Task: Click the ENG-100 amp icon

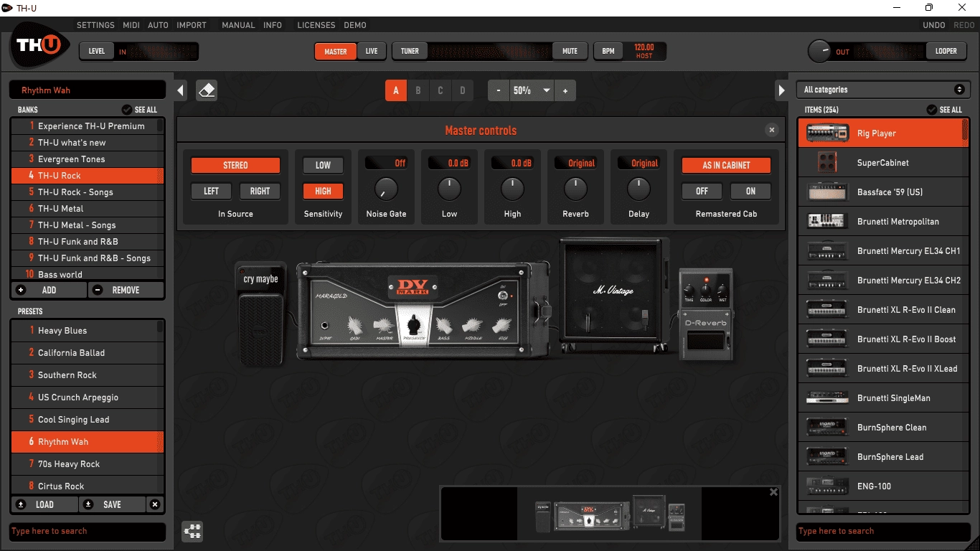Action: (827, 486)
